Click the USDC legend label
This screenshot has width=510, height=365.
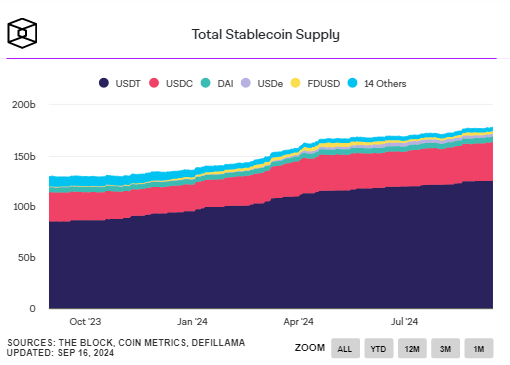179,83
